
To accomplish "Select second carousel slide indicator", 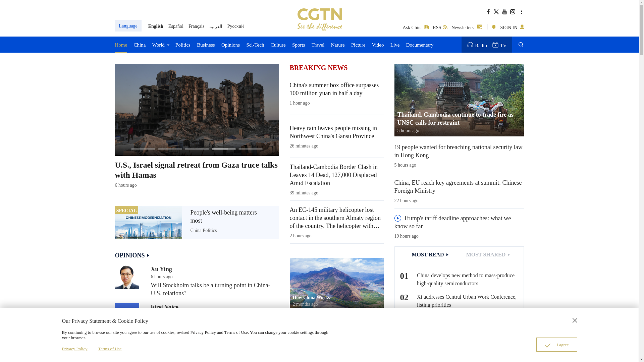I will point(170,149).
